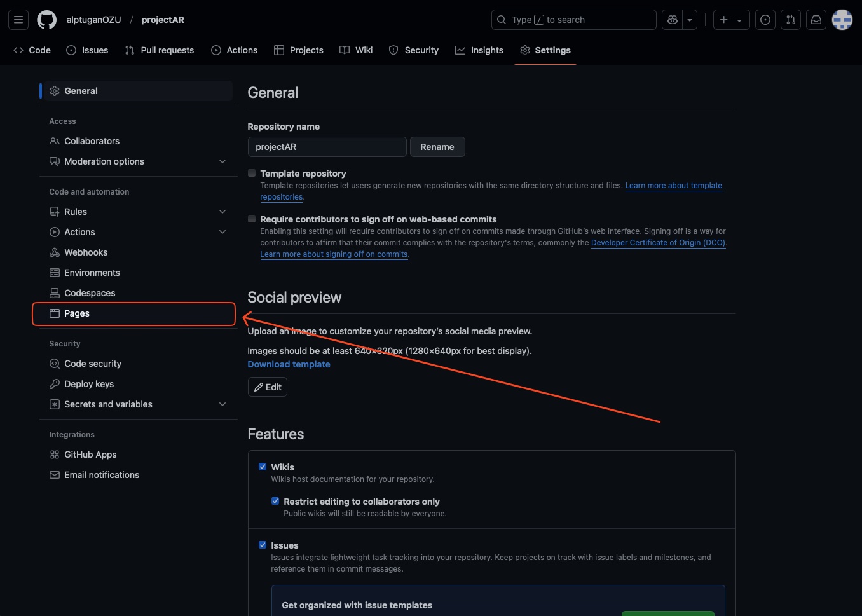
Task: Switch to the Code tab
Action: 32,50
